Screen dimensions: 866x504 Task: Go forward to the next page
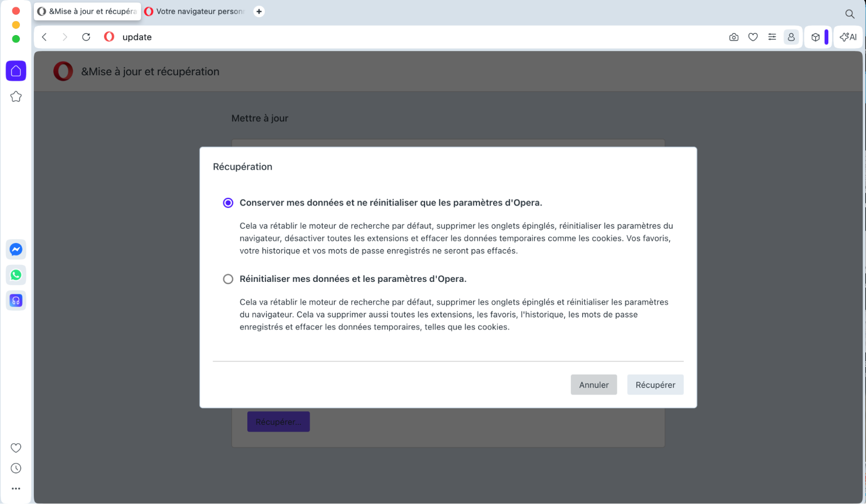coord(65,37)
